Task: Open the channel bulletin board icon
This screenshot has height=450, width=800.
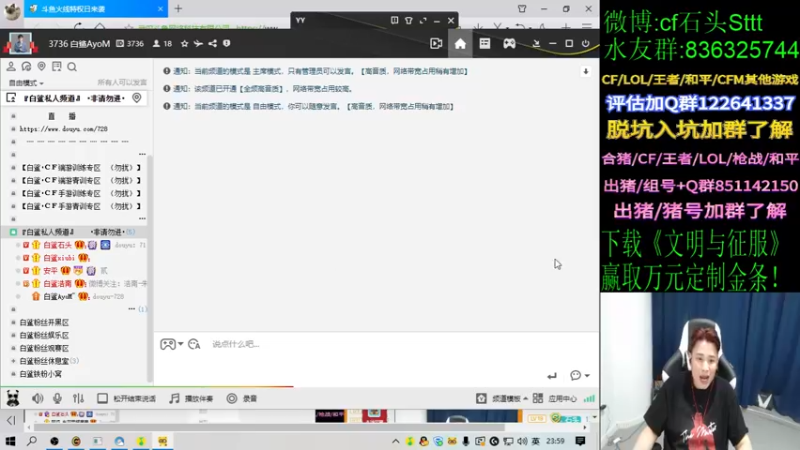Action: [57, 66]
